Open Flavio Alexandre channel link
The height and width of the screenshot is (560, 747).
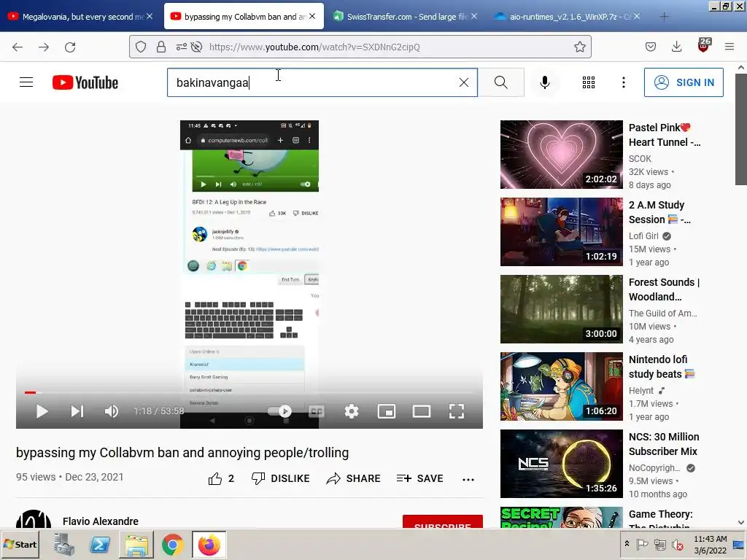(101, 521)
